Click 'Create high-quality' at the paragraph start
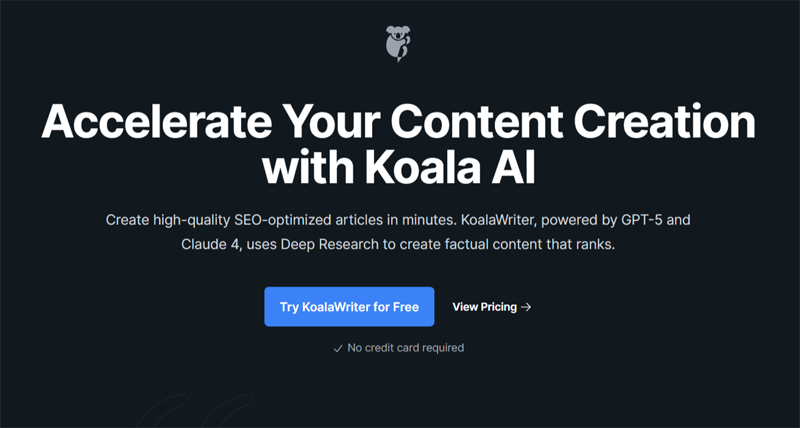The image size is (800, 428). coord(167,221)
